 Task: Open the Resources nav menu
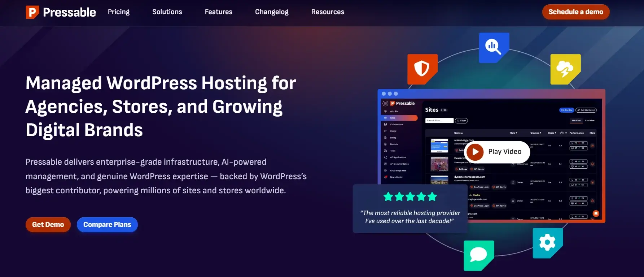pos(328,12)
